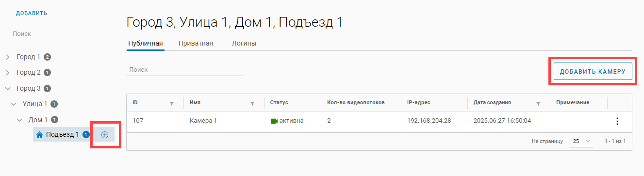The image size is (644, 176).
Task: Expand the Город 2 tree node
Action: coord(8,73)
